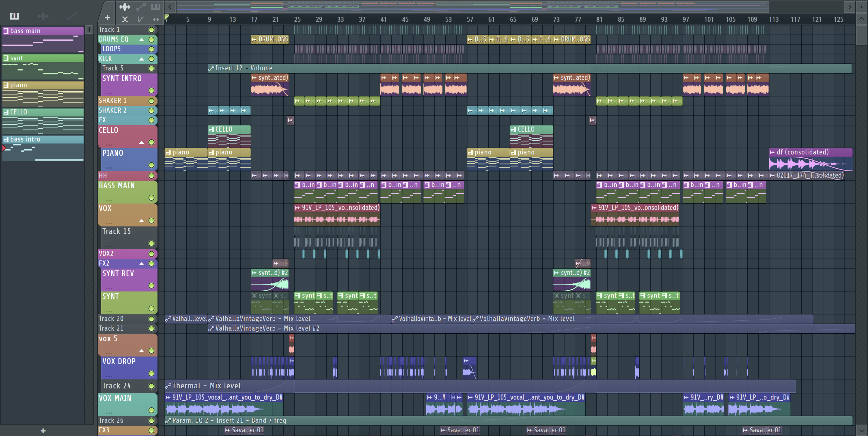Mute the FX3 track
The width and height of the screenshot is (868, 436).
point(152,430)
